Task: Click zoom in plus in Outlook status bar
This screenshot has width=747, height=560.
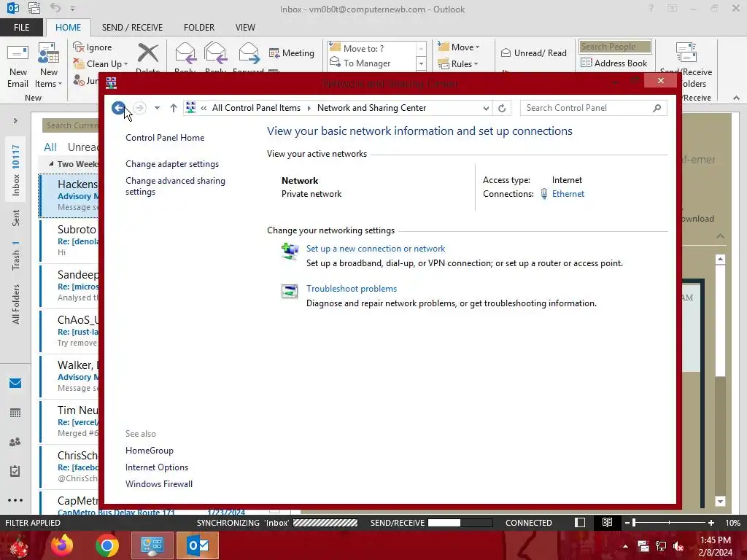Action: [711, 523]
